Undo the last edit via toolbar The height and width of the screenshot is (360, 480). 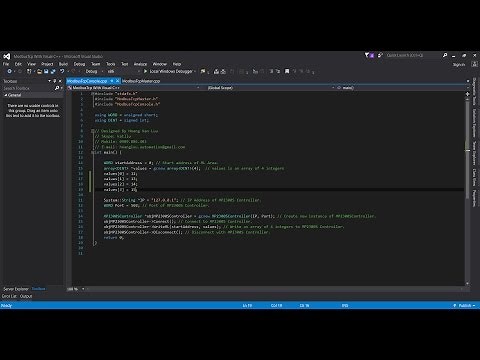pyautogui.click(x=62, y=71)
